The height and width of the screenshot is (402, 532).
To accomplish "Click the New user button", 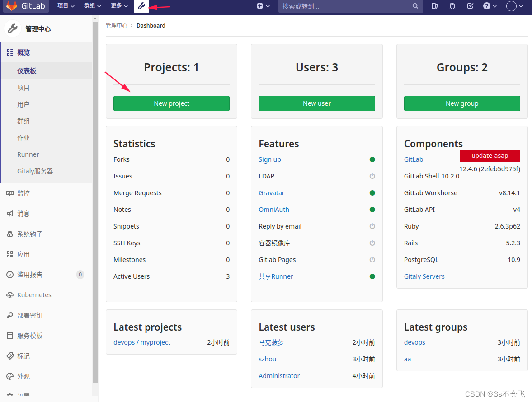I will tap(316, 103).
